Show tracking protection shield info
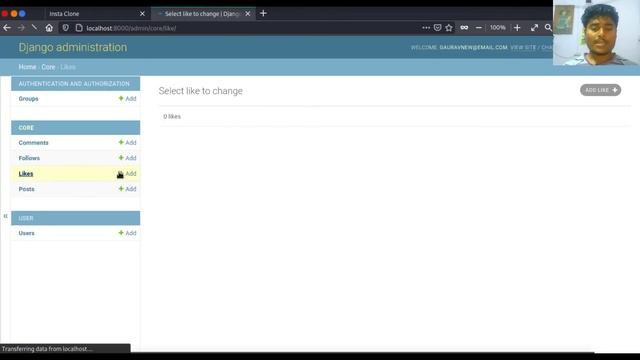Image resolution: width=640 pixels, height=360 pixels. [65, 28]
